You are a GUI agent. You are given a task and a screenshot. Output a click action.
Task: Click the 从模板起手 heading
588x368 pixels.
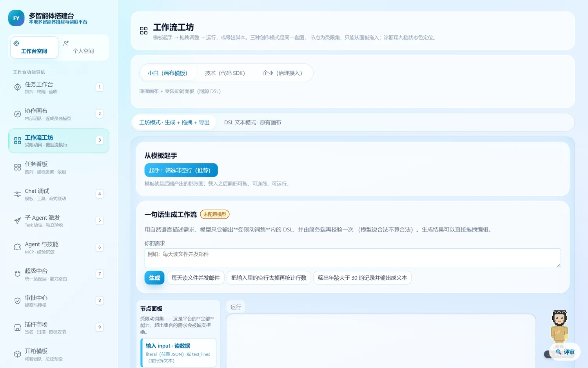(161, 156)
